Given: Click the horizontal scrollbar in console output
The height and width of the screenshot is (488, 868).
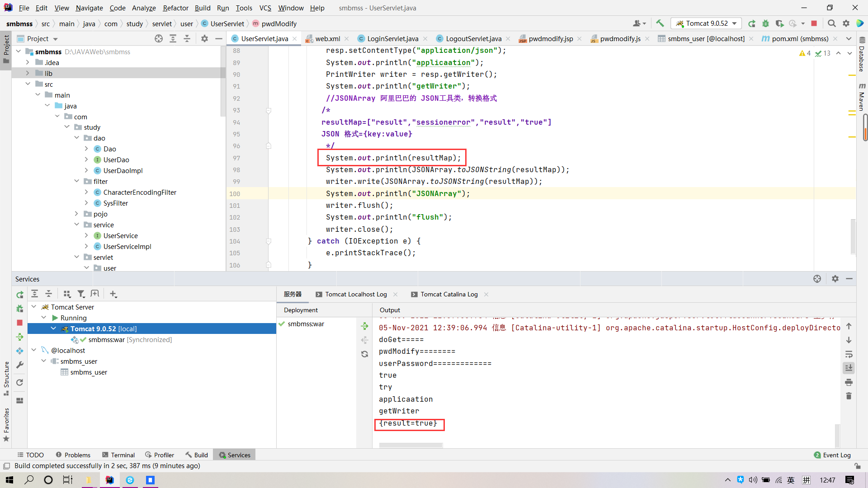Looking at the screenshot, I should tap(410, 446).
